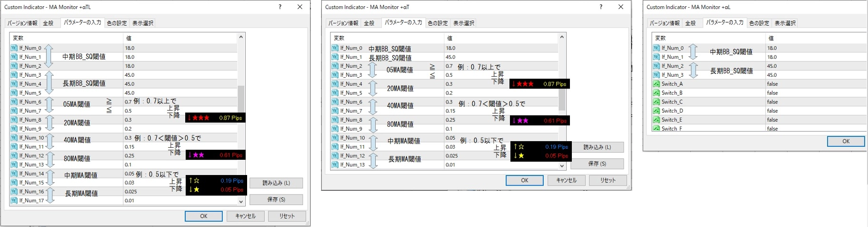The image size is (868, 227).
Task: Click If_Num_13 variable icon in αT window
Action: coord(335,165)
